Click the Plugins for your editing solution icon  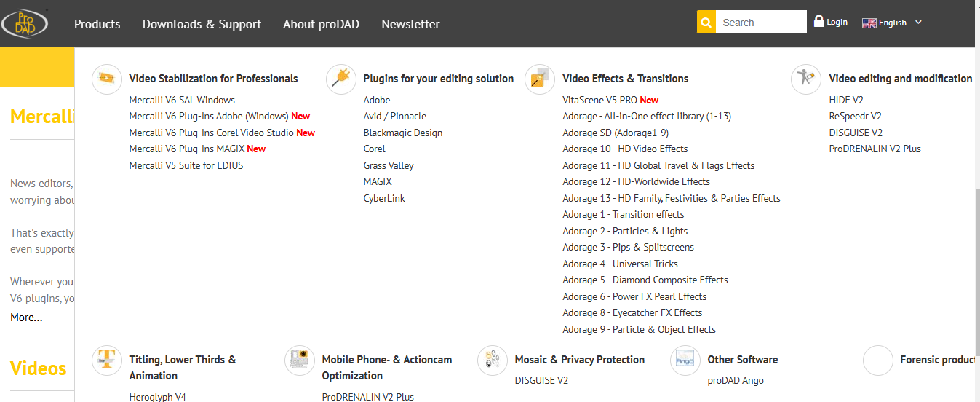341,79
